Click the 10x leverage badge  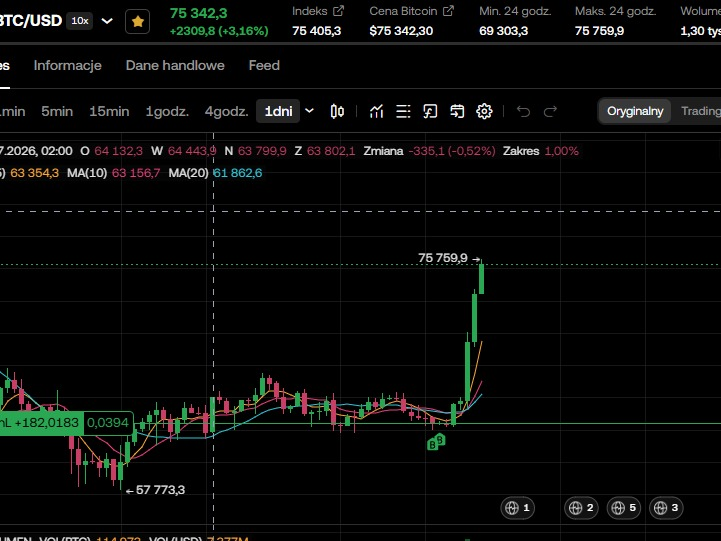(x=80, y=21)
